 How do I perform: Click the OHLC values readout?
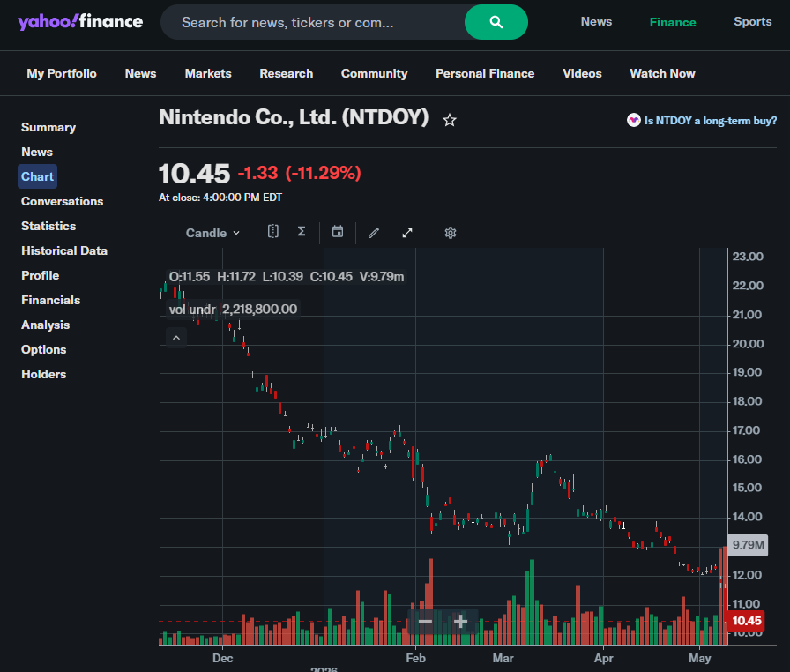point(287,277)
